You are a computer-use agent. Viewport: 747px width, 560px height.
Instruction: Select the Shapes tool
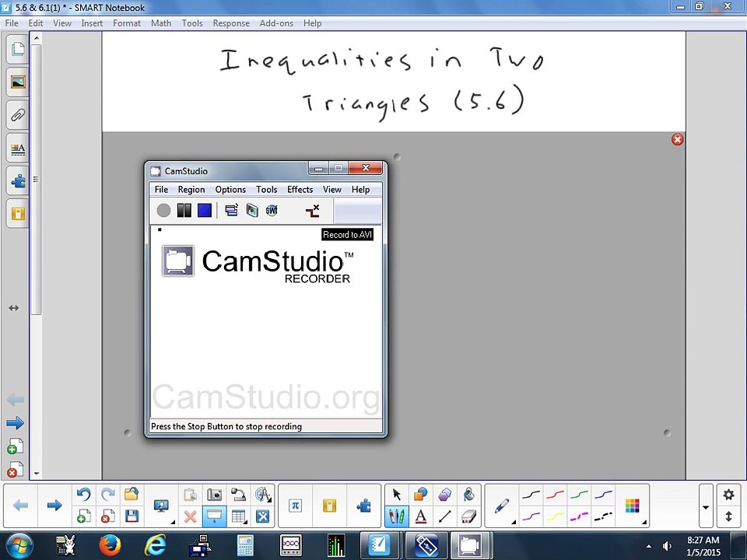point(421,495)
